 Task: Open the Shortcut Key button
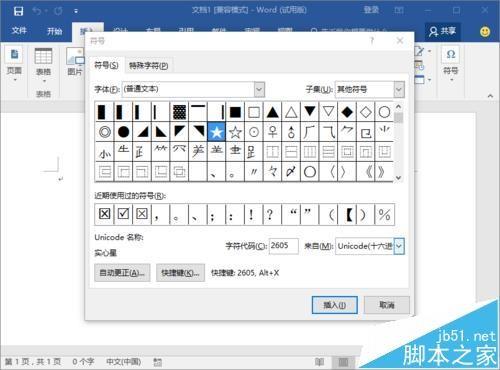180,273
